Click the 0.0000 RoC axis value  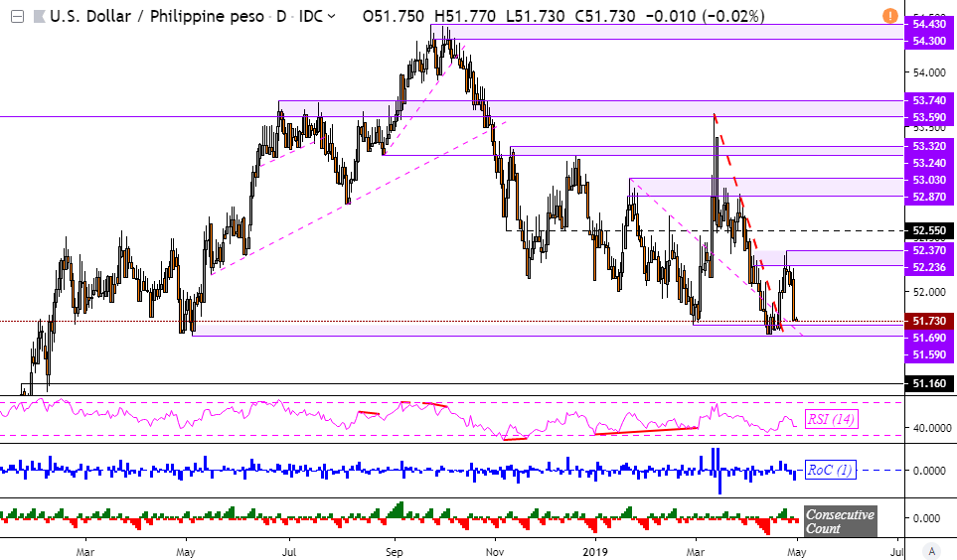pos(929,471)
